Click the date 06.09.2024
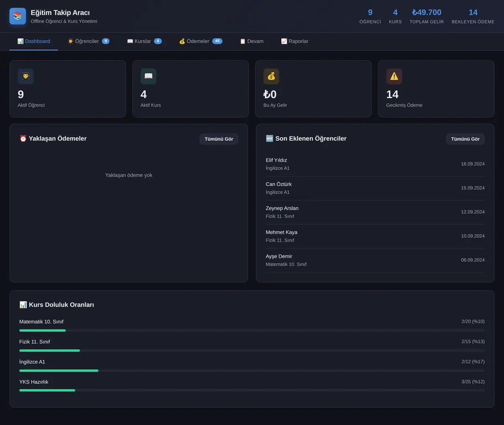 [473, 260]
